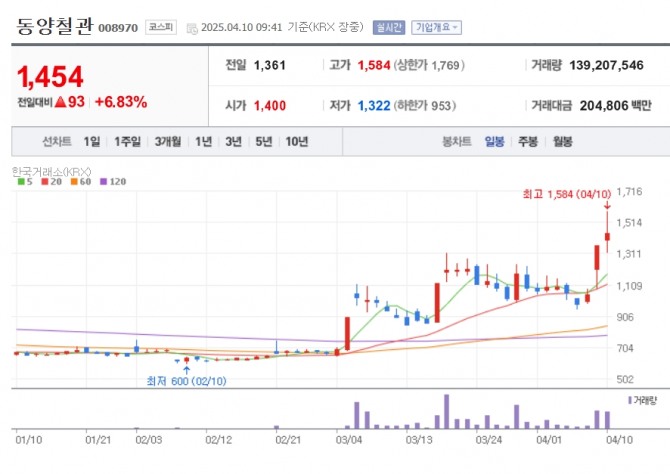670x474 pixels.
Task: Click the 실시간 button
Action: 388,27
